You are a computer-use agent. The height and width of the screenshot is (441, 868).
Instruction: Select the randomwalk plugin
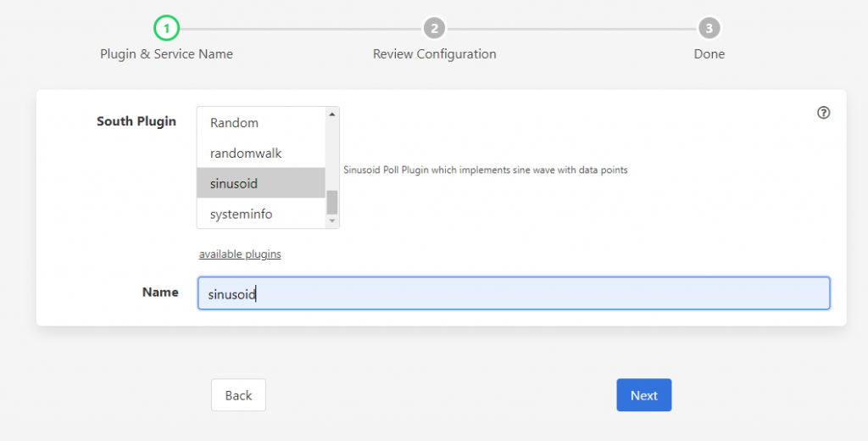click(x=261, y=153)
